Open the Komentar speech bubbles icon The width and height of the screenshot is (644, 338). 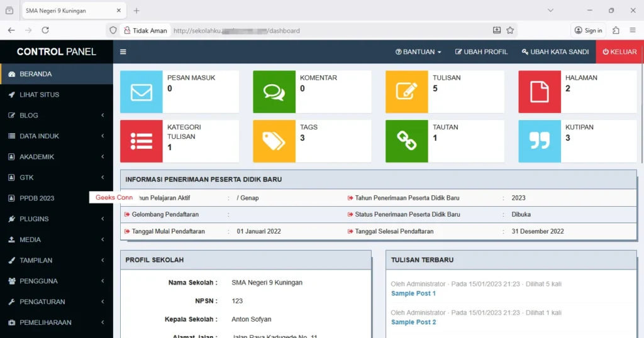(x=274, y=92)
